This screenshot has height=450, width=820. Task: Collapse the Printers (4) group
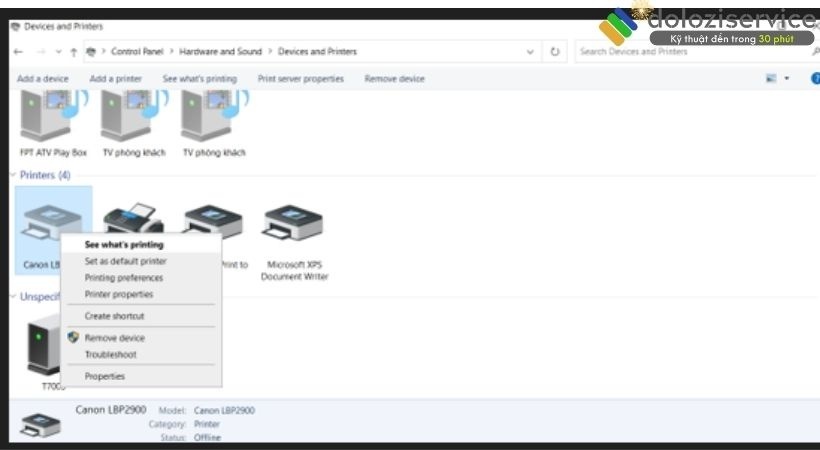pyautogui.click(x=13, y=175)
